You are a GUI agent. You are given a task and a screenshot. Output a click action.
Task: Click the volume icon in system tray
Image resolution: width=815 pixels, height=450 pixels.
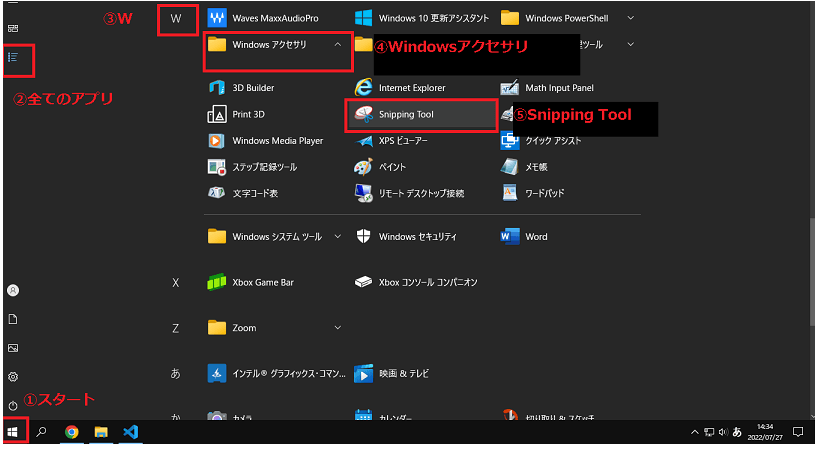click(723, 432)
